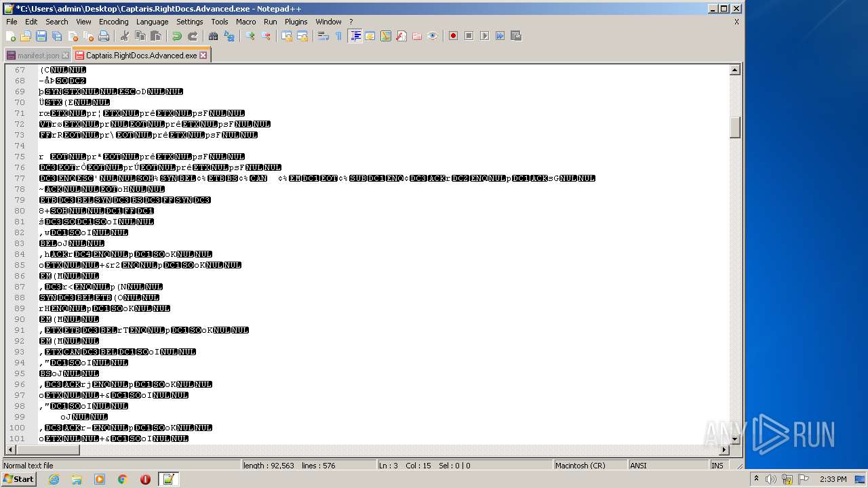Open Folder as Workspace panel
Screen dimensions: 868x488
pos(416,36)
